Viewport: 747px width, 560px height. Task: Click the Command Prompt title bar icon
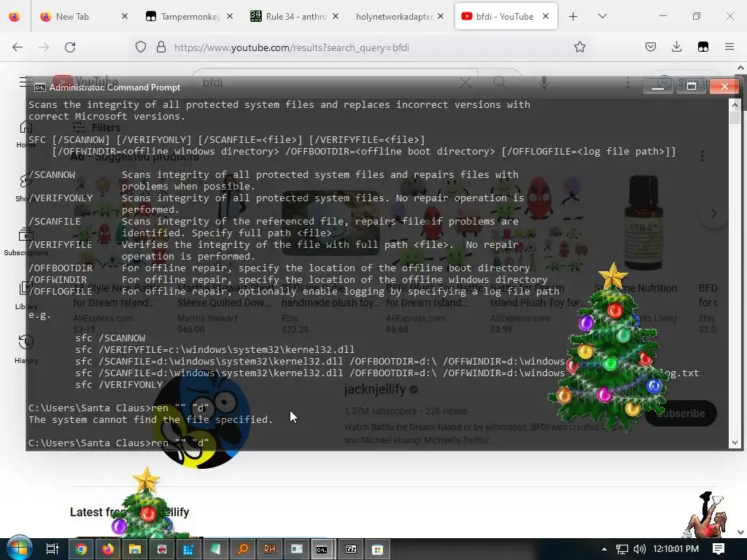[40, 87]
